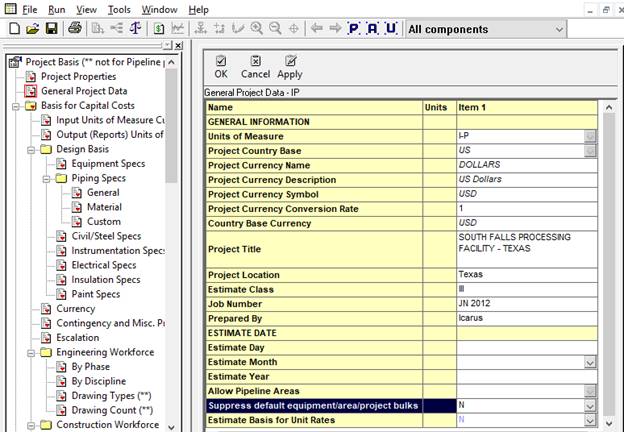The height and width of the screenshot is (432, 624).
Task: Collapse the Piping Specs folder
Action: pos(46,179)
